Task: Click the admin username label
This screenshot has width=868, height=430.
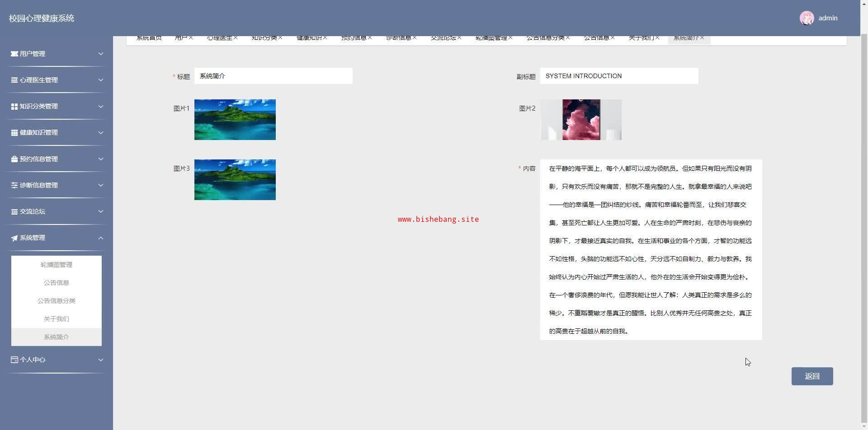Action: [x=828, y=18]
